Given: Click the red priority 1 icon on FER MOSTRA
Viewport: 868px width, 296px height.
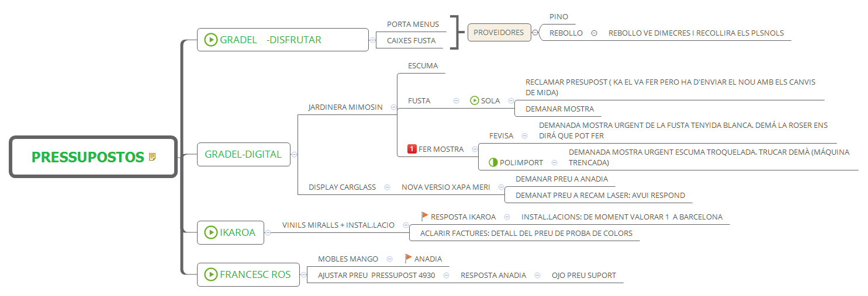Looking at the screenshot, I should click(411, 149).
